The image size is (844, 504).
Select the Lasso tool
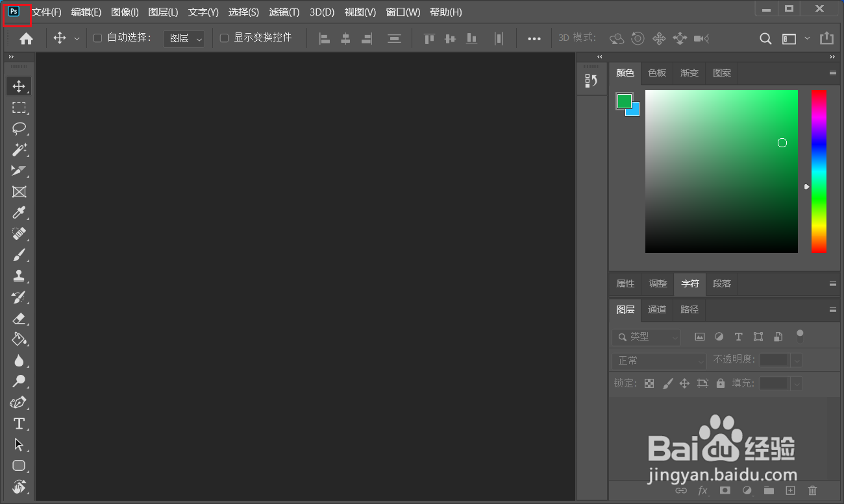[x=19, y=128]
